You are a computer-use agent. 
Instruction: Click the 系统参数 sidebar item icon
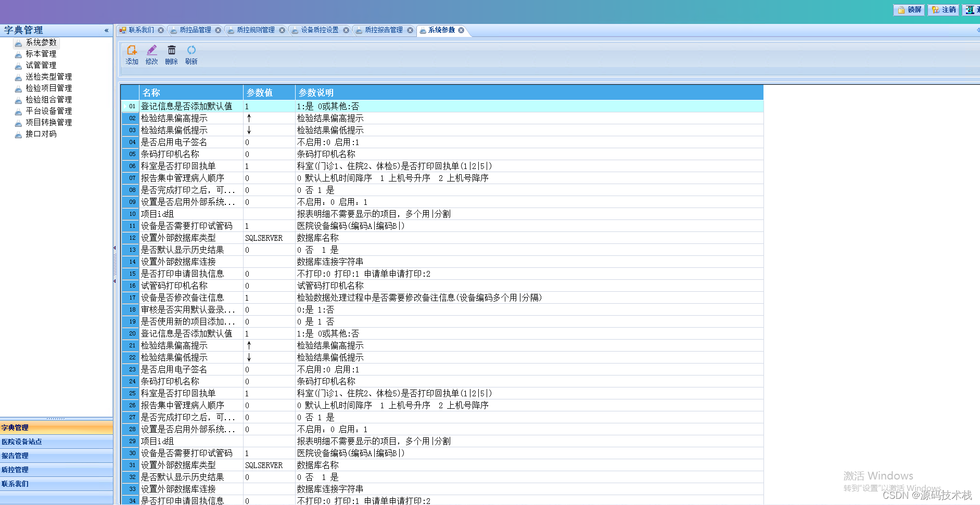coord(18,43)
